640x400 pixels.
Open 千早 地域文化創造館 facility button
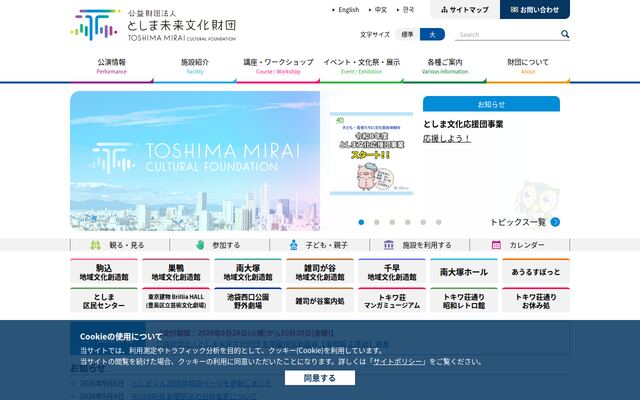point(392,271)
